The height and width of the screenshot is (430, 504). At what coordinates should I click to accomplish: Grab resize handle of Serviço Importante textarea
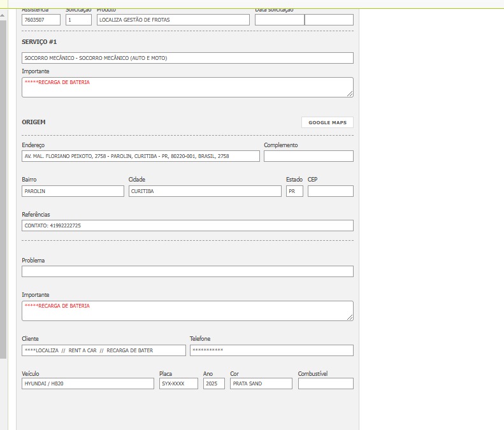point(350,94)
